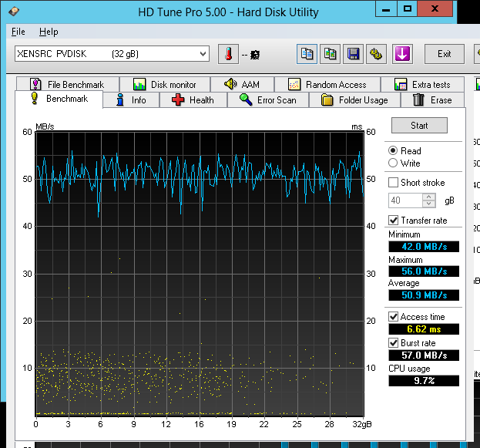Click the Average value 50.9 MB/s
The image size is (480, 448).
424,295
